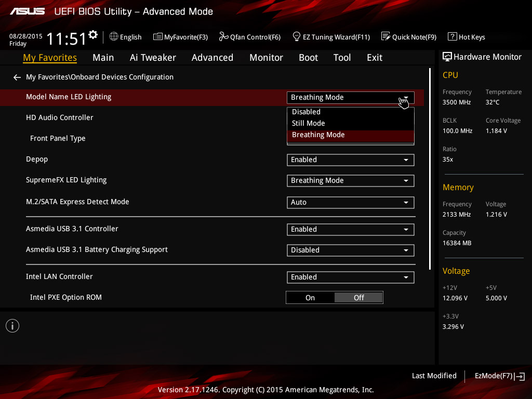Click the 11:51 clock
The width and height of the screenshot is (532, 399).
pos(66,38)
